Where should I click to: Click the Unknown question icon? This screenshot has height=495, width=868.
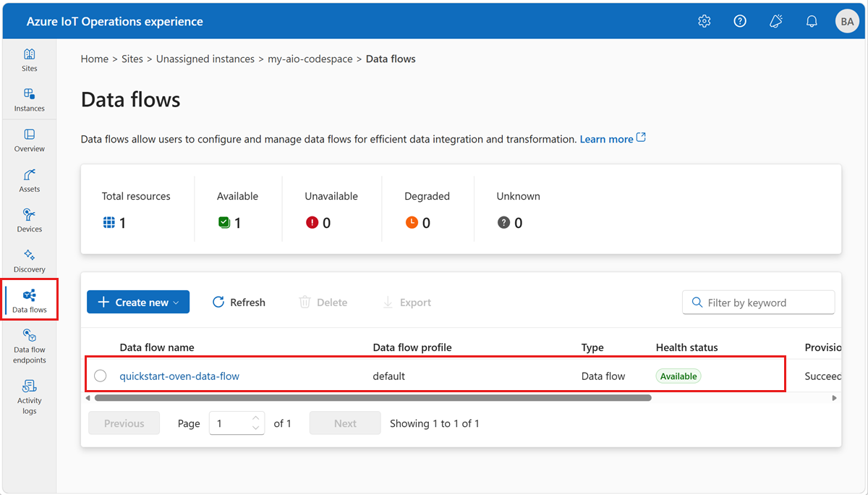pyautogui.click(x=503, y=223)
